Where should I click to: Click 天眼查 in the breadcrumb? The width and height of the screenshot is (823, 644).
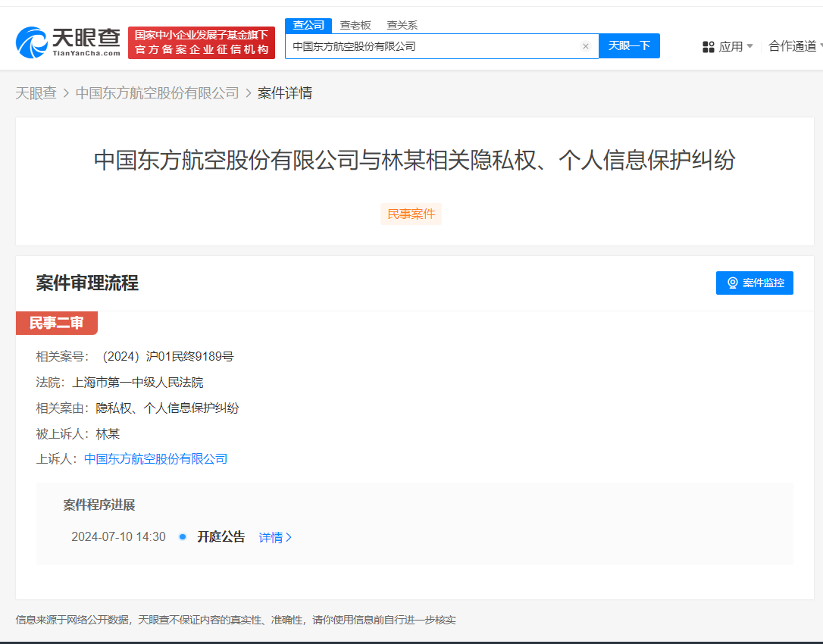pyautogui.click(x=36, y=92)
